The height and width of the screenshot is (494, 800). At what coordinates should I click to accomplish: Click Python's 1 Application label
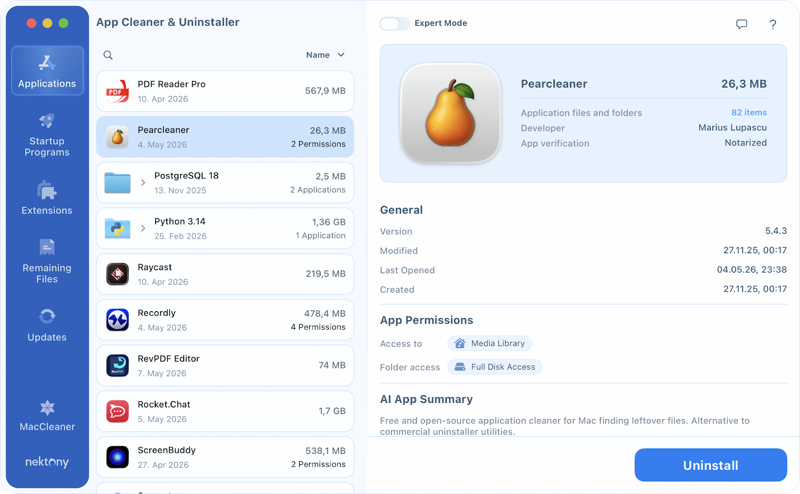click(x=320, y=236)
